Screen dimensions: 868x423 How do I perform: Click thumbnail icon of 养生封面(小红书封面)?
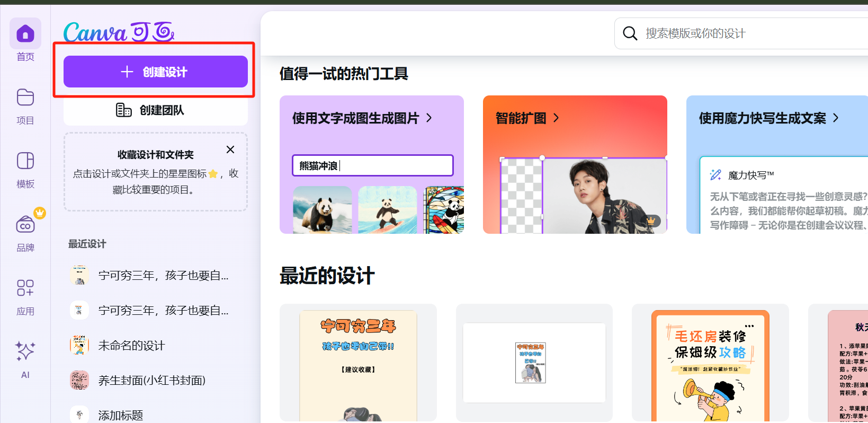click(79, 380)
